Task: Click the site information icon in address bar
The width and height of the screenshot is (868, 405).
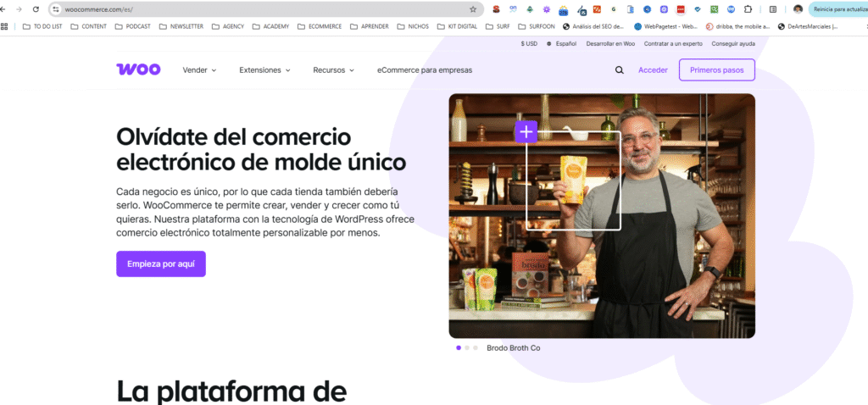Action: [56, 9]
